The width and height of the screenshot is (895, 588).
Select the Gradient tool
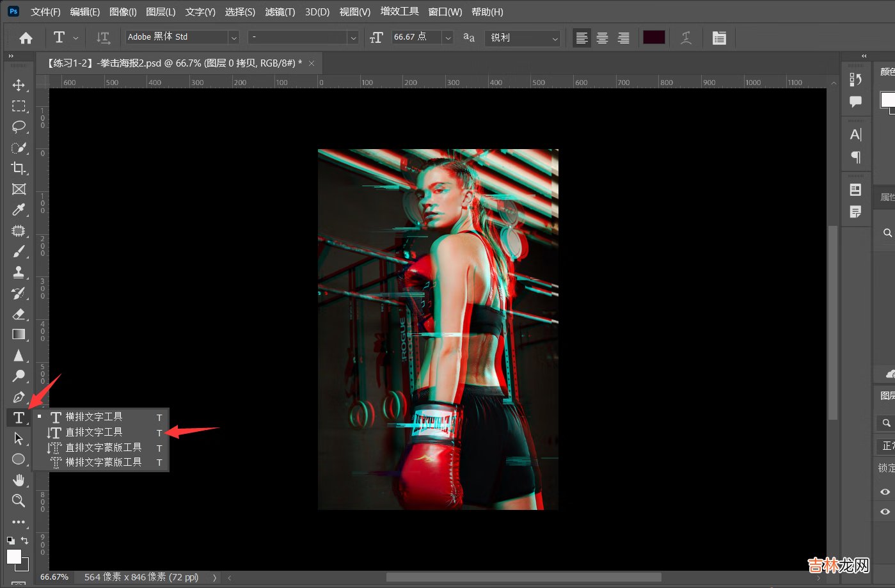coord(19,334)
